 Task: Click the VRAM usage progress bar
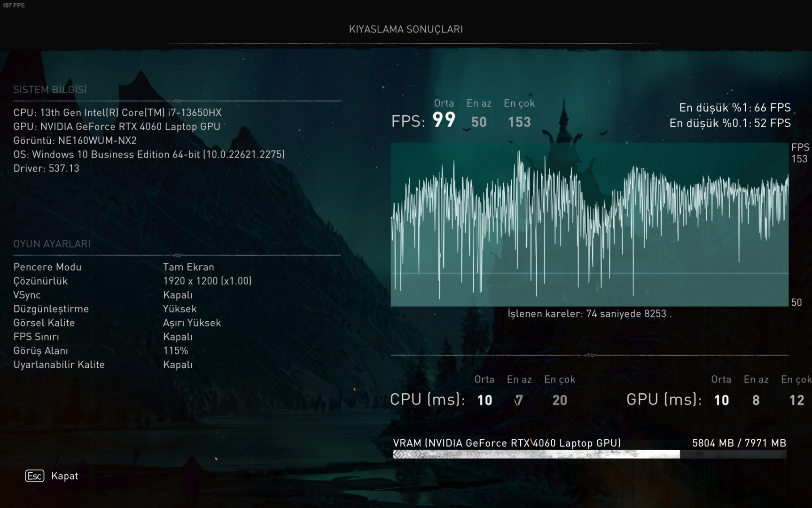(590, 454)
